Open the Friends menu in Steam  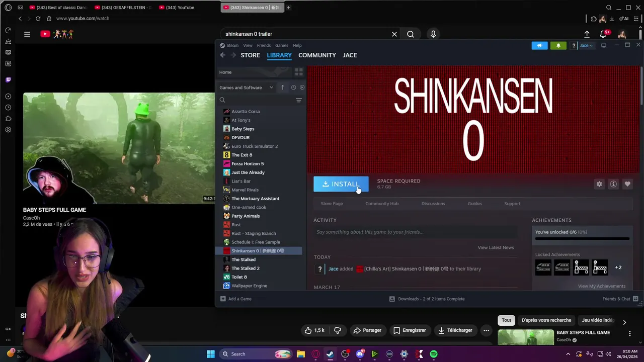tap(264, 45)
